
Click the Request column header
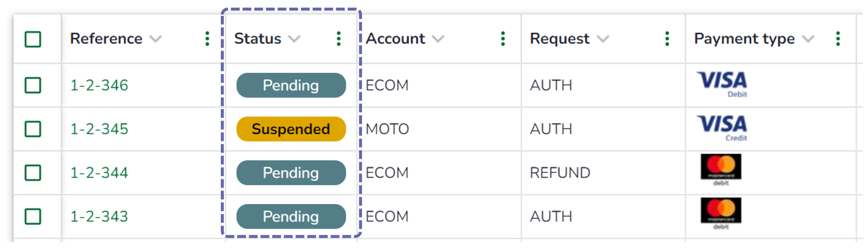[560, 39]
